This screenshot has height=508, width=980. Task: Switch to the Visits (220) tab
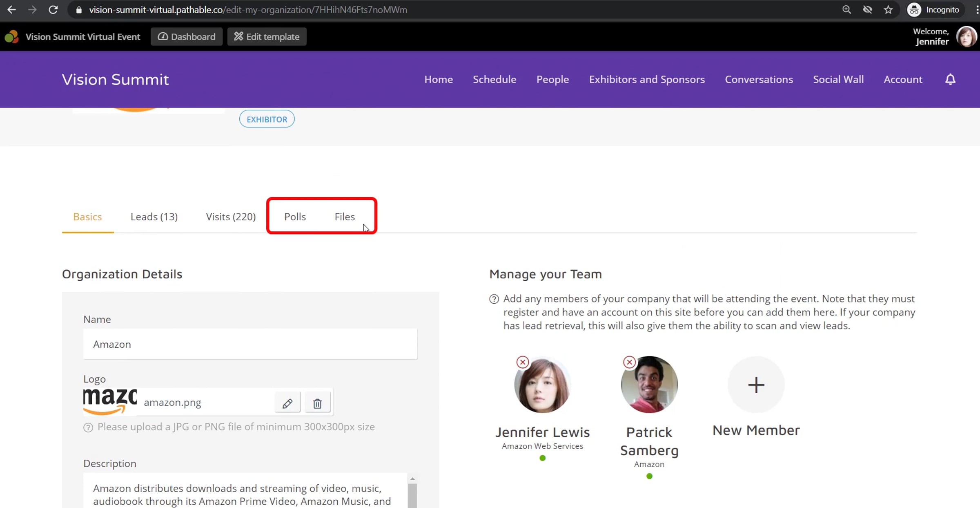pos(231,217)
